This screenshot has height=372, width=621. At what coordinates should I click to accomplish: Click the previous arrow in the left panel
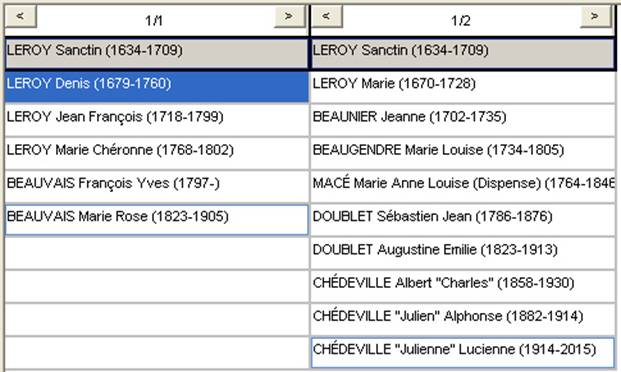[21, 17]
